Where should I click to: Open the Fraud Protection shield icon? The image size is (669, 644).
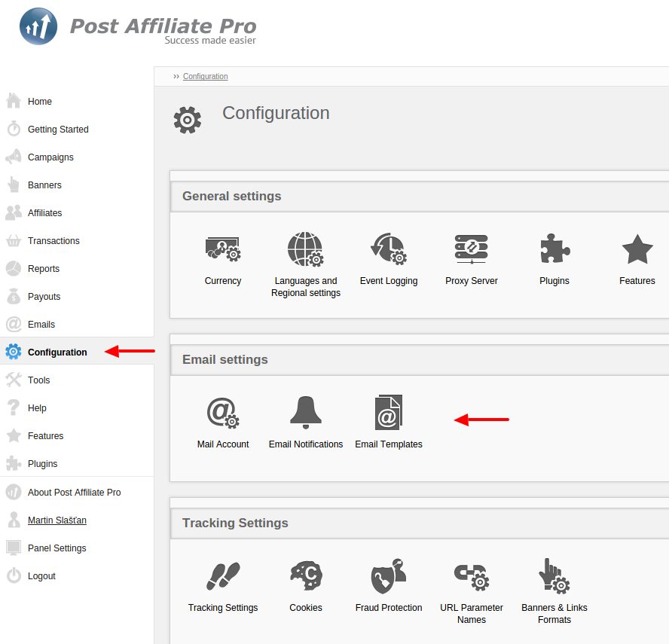tap(389, 575)
